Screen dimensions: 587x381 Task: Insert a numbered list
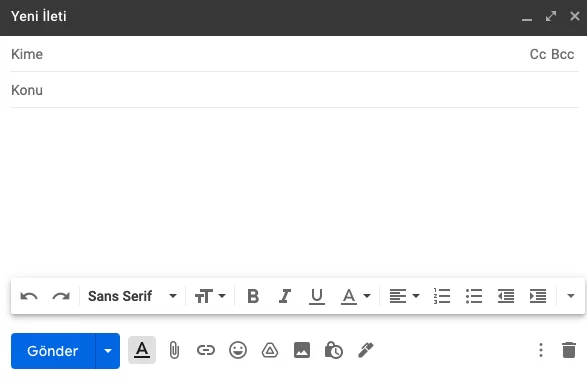click(x=442, y=296)
